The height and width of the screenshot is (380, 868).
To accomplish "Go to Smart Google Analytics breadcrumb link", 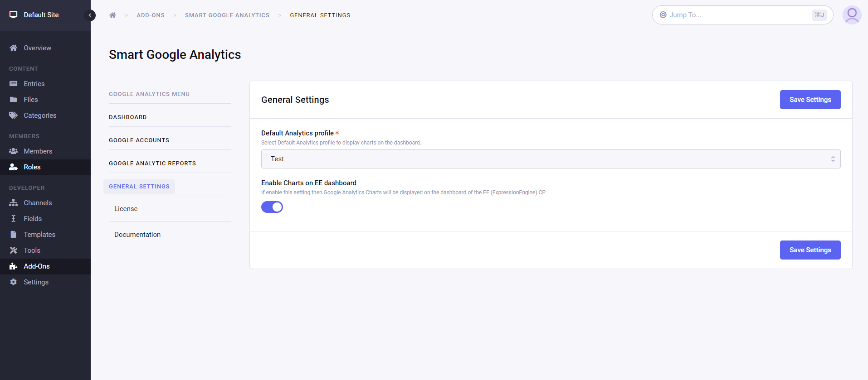I will 227,15.
